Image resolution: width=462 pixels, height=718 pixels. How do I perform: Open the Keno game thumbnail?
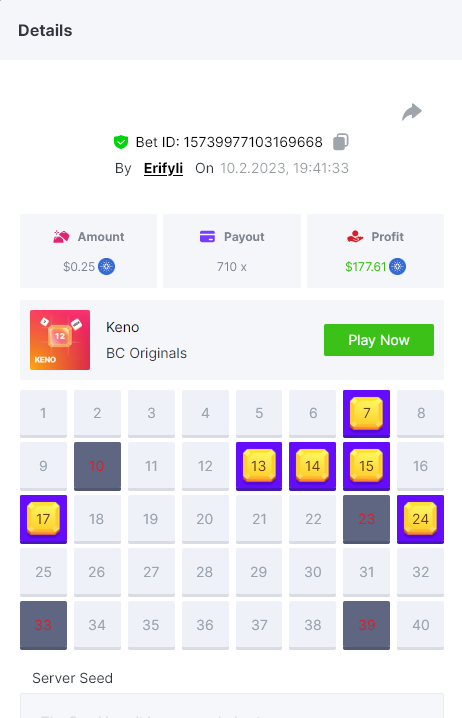pyautogui.click(x=60, y=340)
